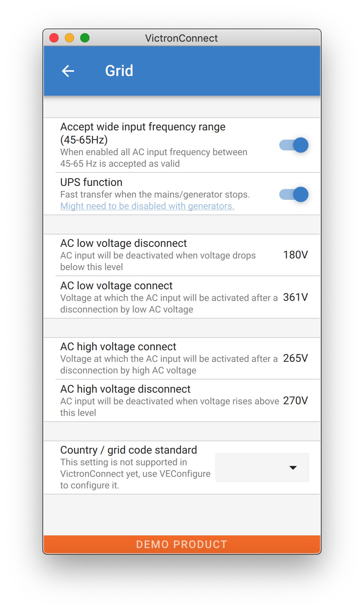This screenshot has height=611, width=364.
Task: Open 'Might need to be disabled with generators' link
Action: 147,206
